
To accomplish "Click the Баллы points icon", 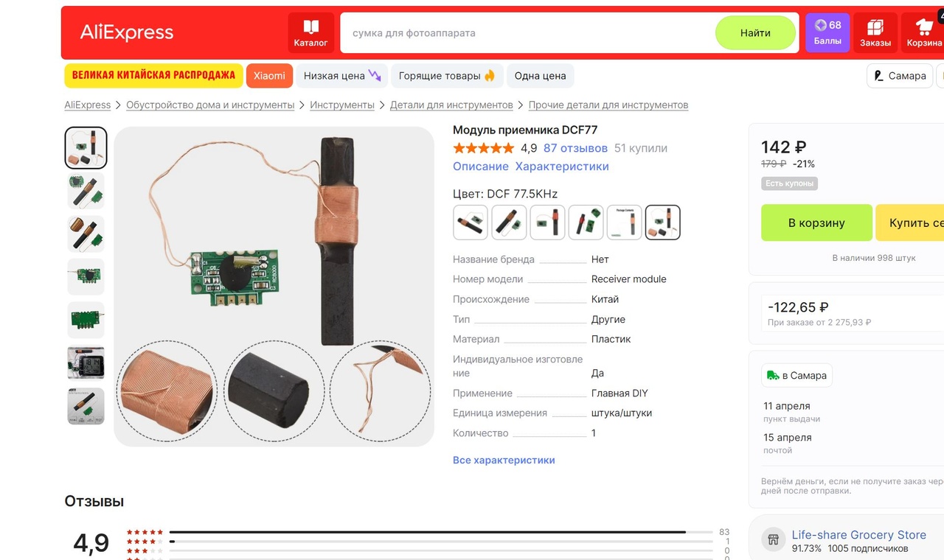I will (827, 32).
